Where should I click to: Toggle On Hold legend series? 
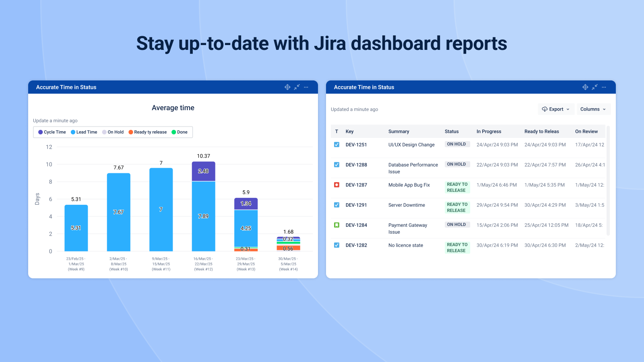113,132
